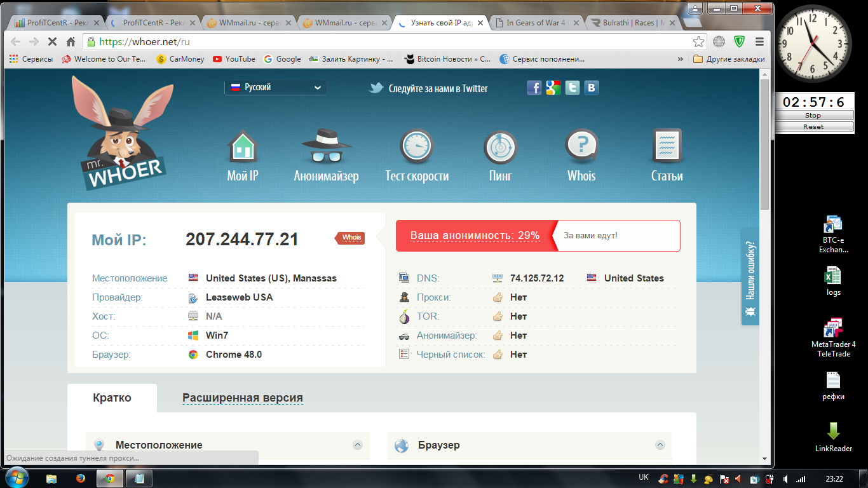868x488 pixels.
Task: Show more bookmarks chevron
Action: tap(681, 59)
